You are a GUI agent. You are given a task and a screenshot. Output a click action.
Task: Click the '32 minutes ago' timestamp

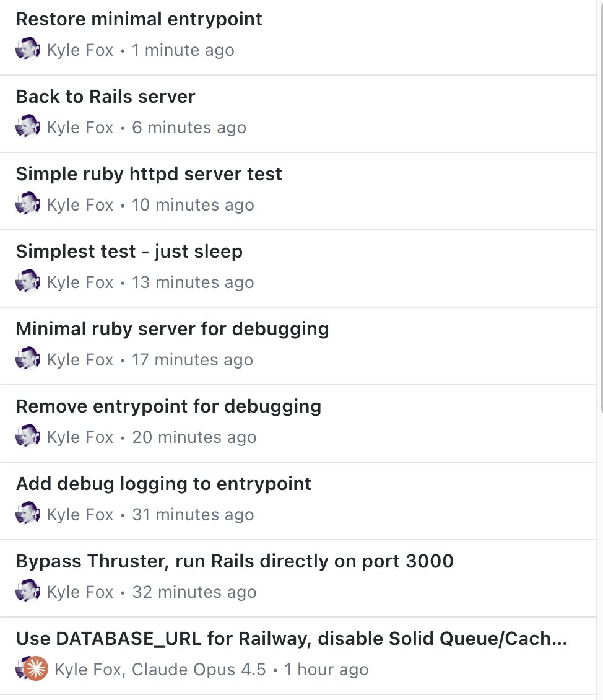click(194, 592)
